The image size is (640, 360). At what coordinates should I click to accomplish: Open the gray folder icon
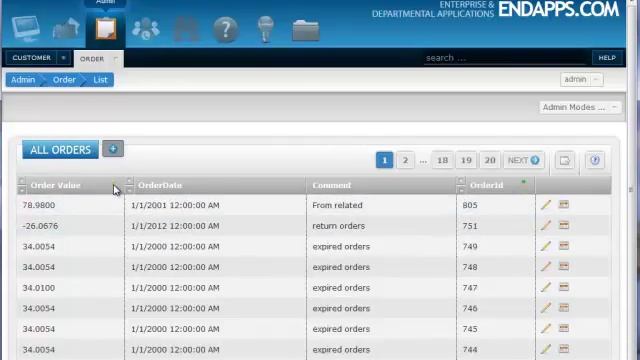[x=306, y=30]
